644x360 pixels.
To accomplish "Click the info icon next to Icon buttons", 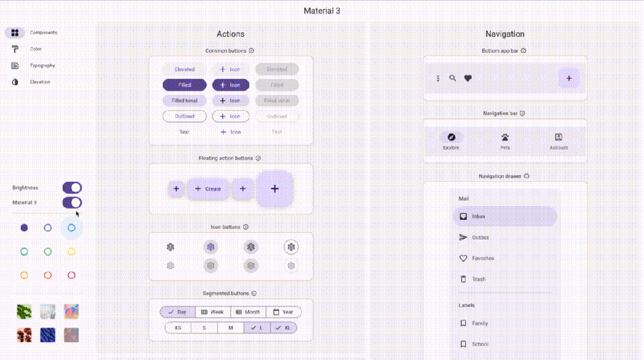I will [x=246, y=227].
